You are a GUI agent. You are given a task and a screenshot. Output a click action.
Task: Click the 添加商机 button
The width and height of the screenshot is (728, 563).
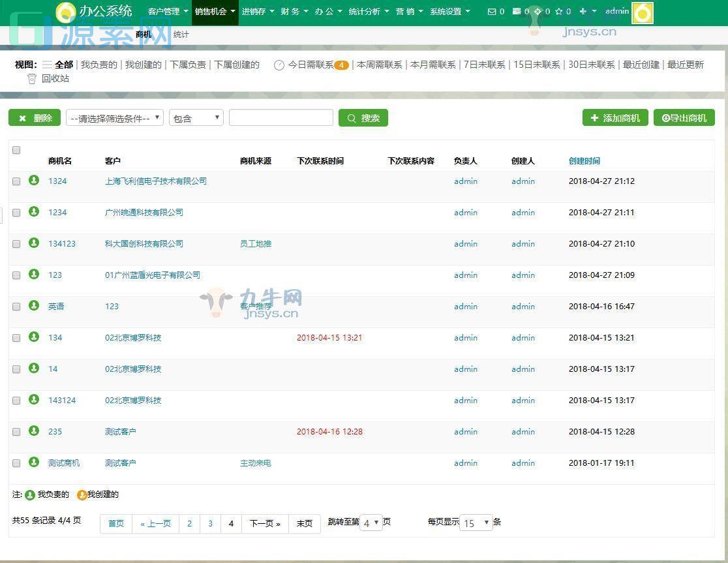coord(614,117)
